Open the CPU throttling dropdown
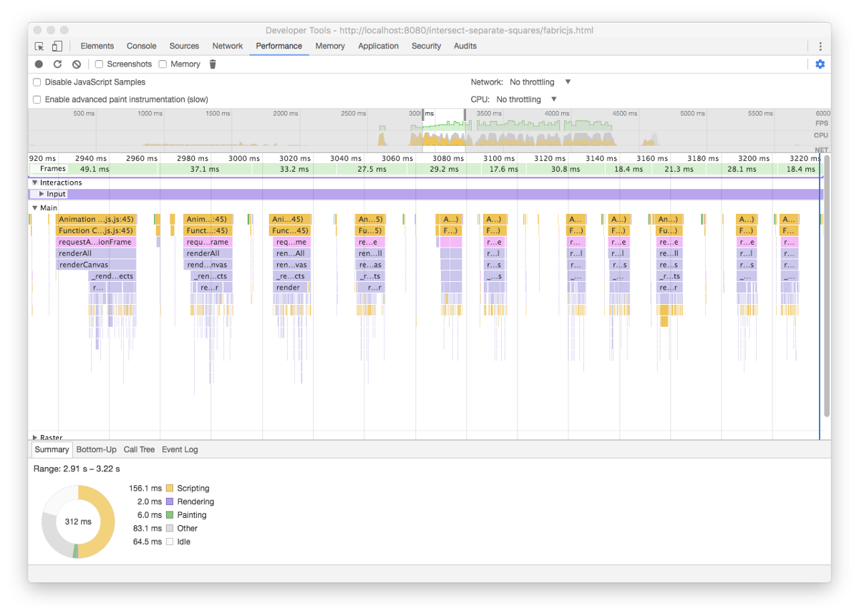Screen dimensions: 859x616 click(x=526, y=99)
